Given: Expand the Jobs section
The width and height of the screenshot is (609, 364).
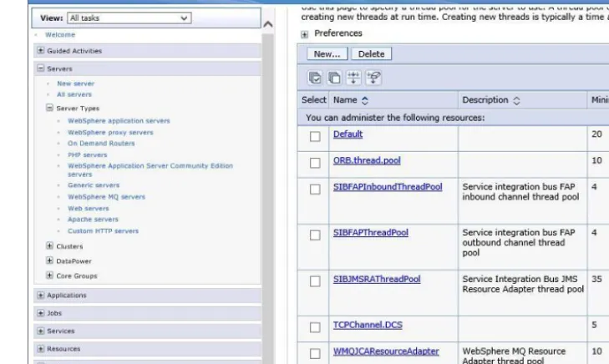Looking at the screenshot, I should tap(40, 313).
